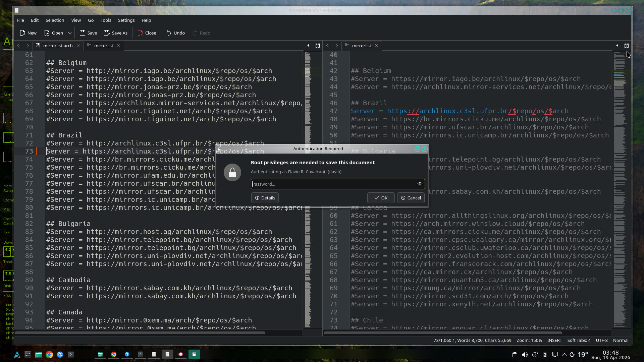Close the mirrorlist-arch tab

click(78, 46)
